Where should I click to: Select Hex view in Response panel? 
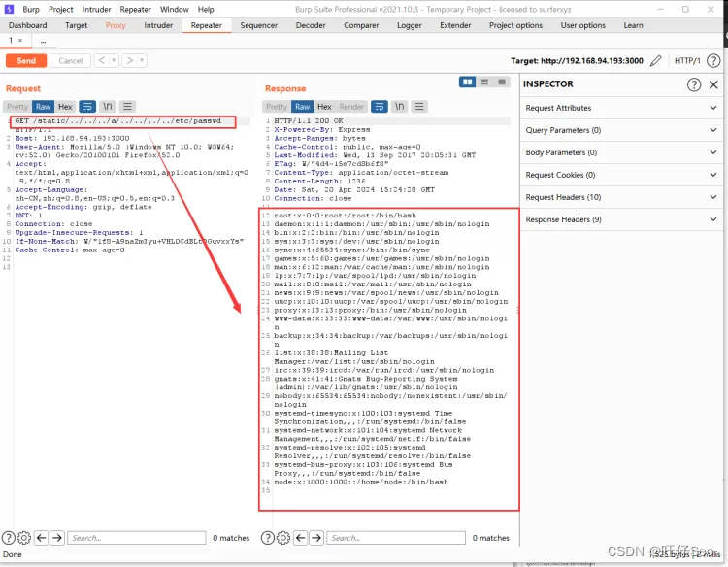(x=324, y=107)
